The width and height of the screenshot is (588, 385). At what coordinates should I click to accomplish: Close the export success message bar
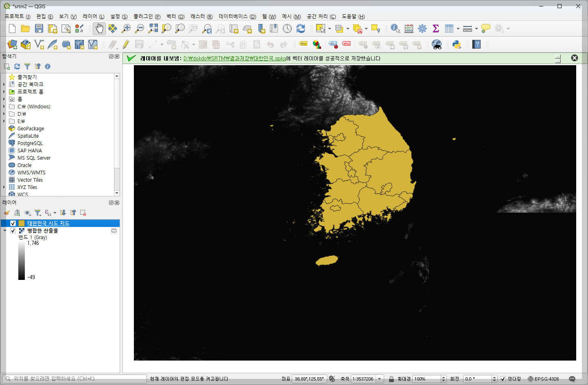click(575, 58)
